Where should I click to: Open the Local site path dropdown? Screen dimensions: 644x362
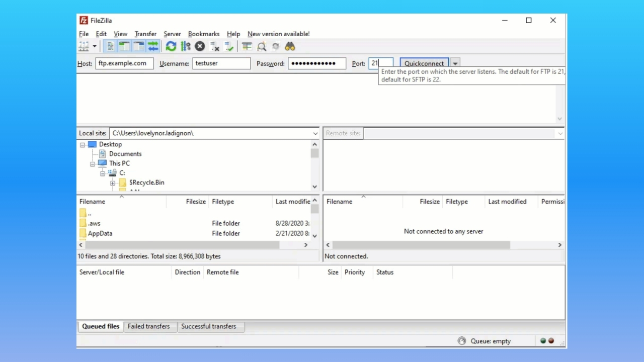point(315,133)
